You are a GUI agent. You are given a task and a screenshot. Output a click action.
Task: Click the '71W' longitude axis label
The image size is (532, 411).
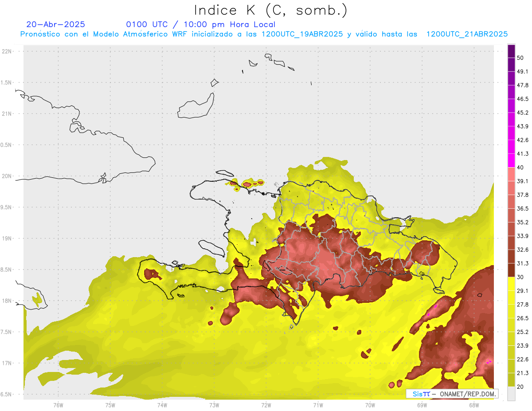(318, 405)
